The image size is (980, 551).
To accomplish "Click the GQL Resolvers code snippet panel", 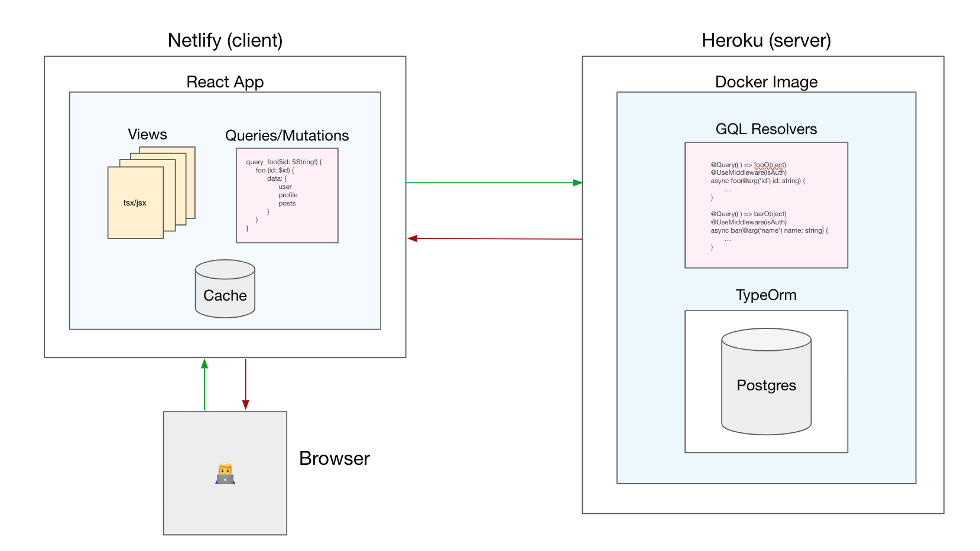I will (x=765, y=204).
